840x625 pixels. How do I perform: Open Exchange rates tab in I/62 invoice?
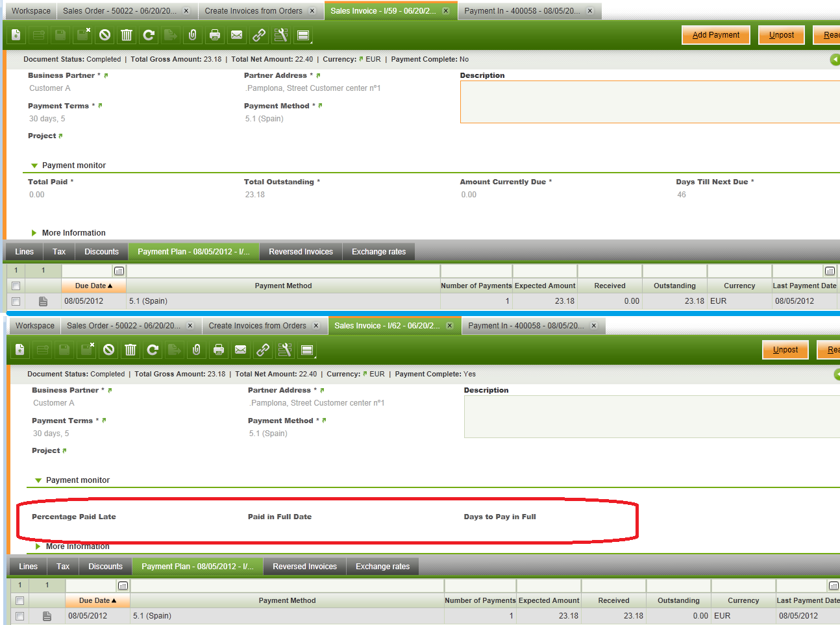tap(383, 567)
